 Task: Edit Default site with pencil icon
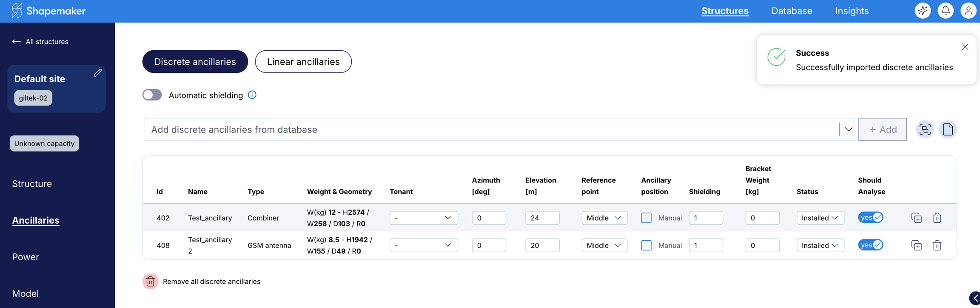[97, 73]
